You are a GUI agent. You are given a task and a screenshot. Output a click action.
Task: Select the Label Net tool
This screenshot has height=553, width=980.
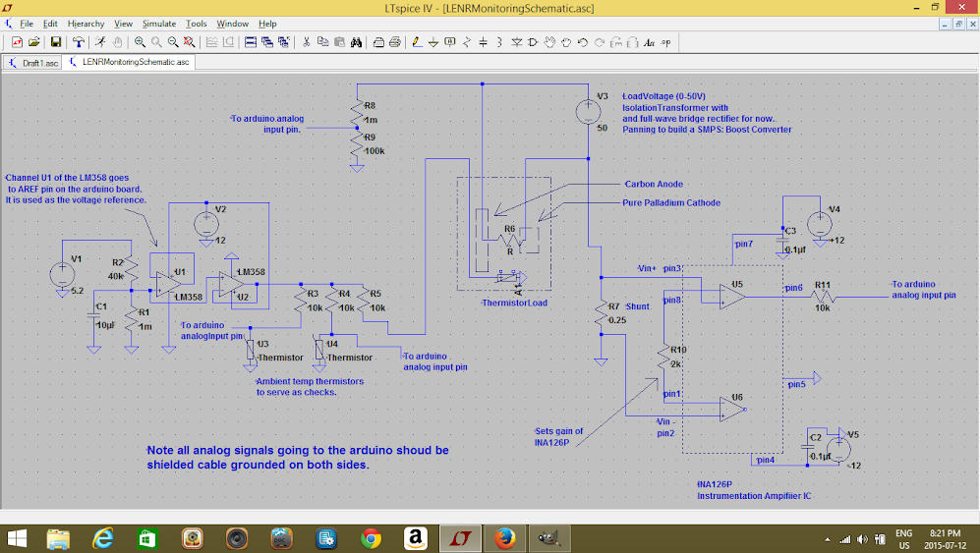pyautogui.click(x=450, y=42)
